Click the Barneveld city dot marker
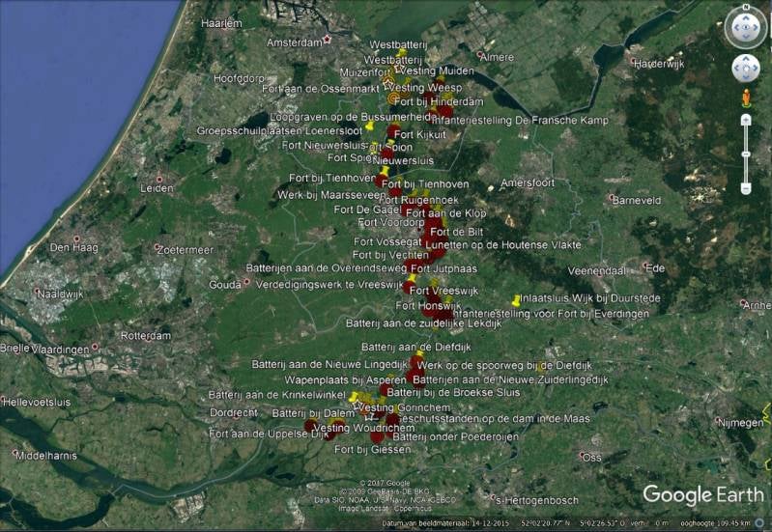Image resolution: width=772 pixels, height=532 pixels. click(x=612, y=198)
